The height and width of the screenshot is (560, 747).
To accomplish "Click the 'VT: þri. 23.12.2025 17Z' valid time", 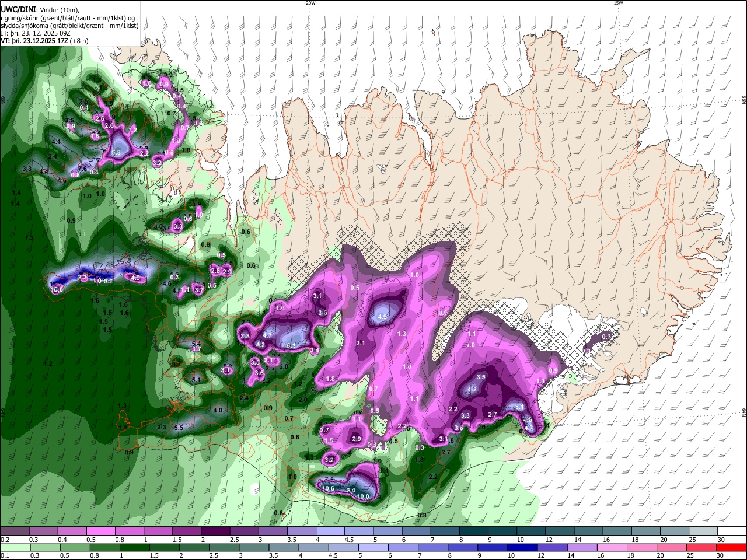I will point(34,41).
